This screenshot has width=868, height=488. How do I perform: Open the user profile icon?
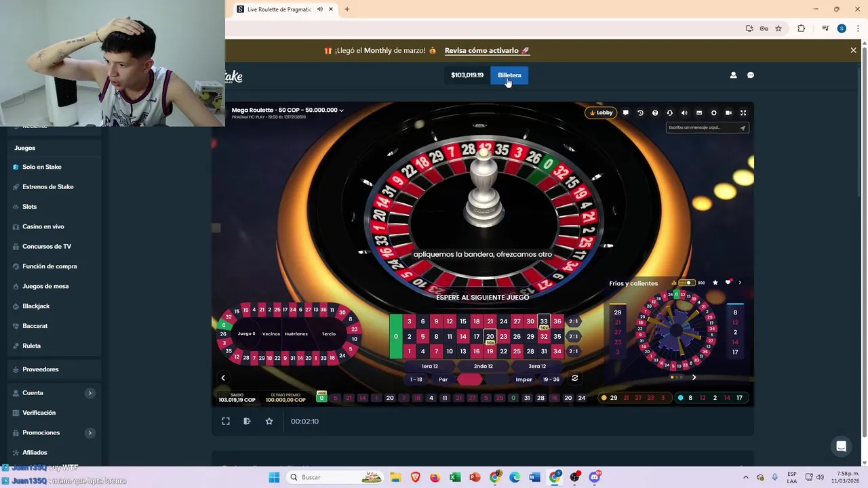point(733,75)
